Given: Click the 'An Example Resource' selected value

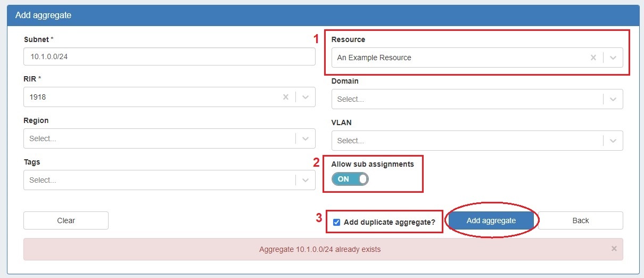Looking at the screenshot, I should point(374,58).
